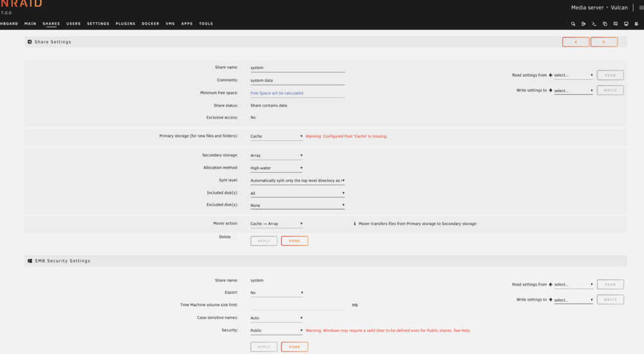644x354 pixels.
Task: Open the Main tab
Action: (30, 24)
